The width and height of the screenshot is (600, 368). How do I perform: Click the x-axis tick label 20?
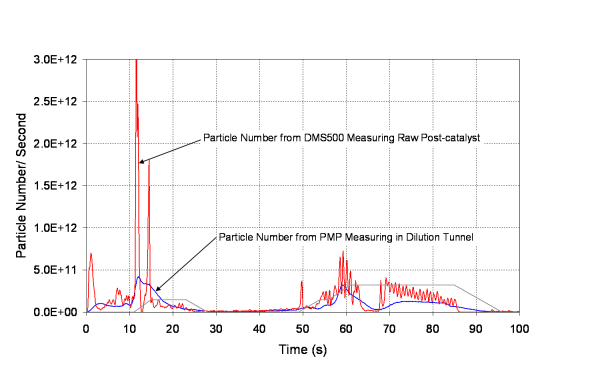173,329
